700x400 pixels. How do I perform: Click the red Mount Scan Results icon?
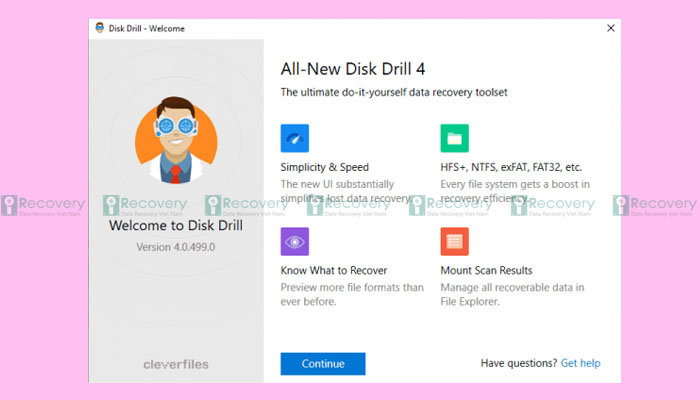[454, 242]
